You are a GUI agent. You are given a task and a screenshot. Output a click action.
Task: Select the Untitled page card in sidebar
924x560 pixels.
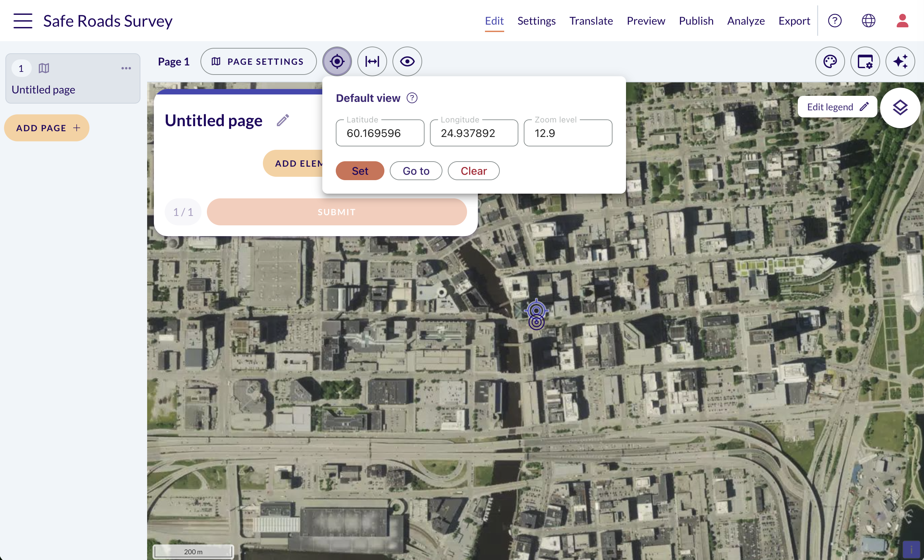[73, 78]
